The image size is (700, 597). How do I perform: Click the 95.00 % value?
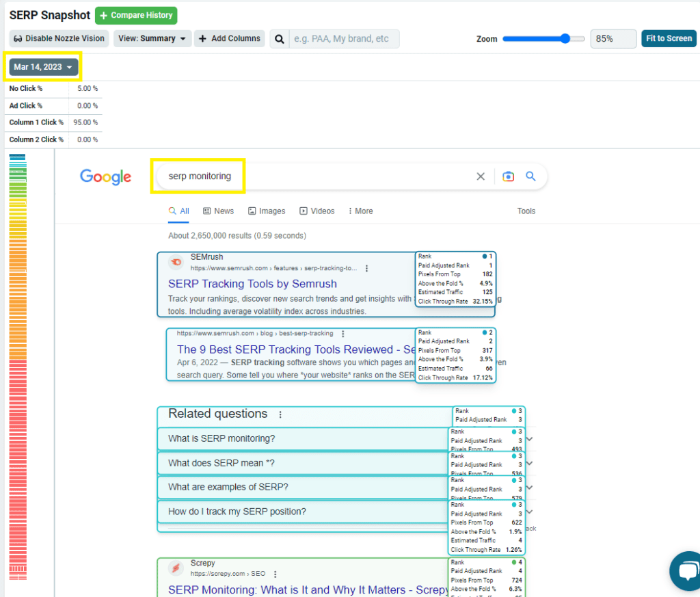pyautogui.click(x=85, y=122)
